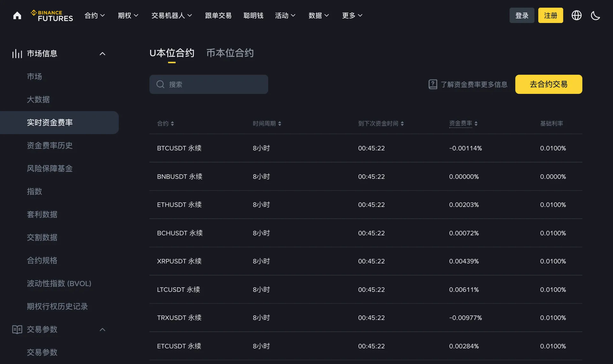Select the BNBUSDT 永续 contract row
The height and width of the screenshot is (364, 613).
(366, 177)
